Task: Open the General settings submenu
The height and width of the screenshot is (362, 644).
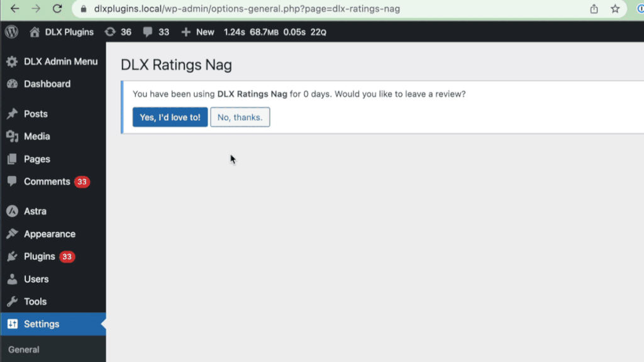Action: point(24,349)
